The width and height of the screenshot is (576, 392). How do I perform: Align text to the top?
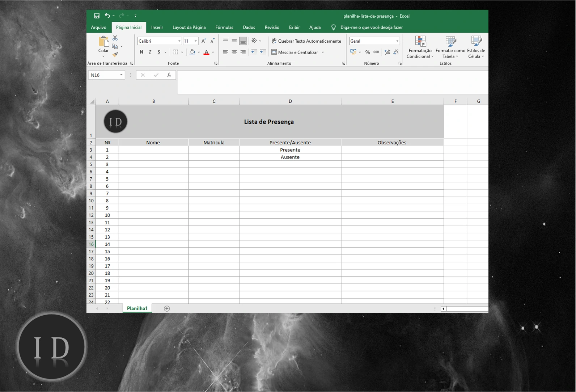coord(225,41)
